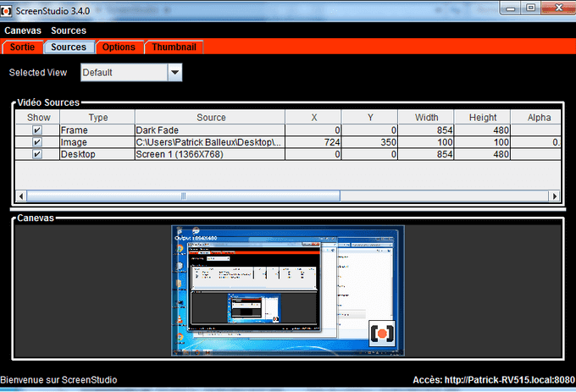Uncheck Show for the Frame source
Image resolution: width=576 pixels, height=392 pixels.
pos(37,130)
